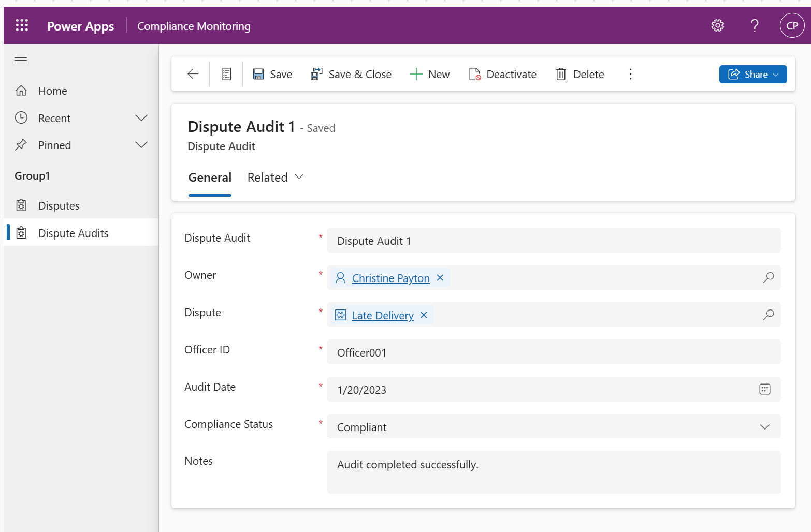Viewport: 811px width, 532px height.
Task: Open the Christine Payton owner link
Action: [390, 278]
